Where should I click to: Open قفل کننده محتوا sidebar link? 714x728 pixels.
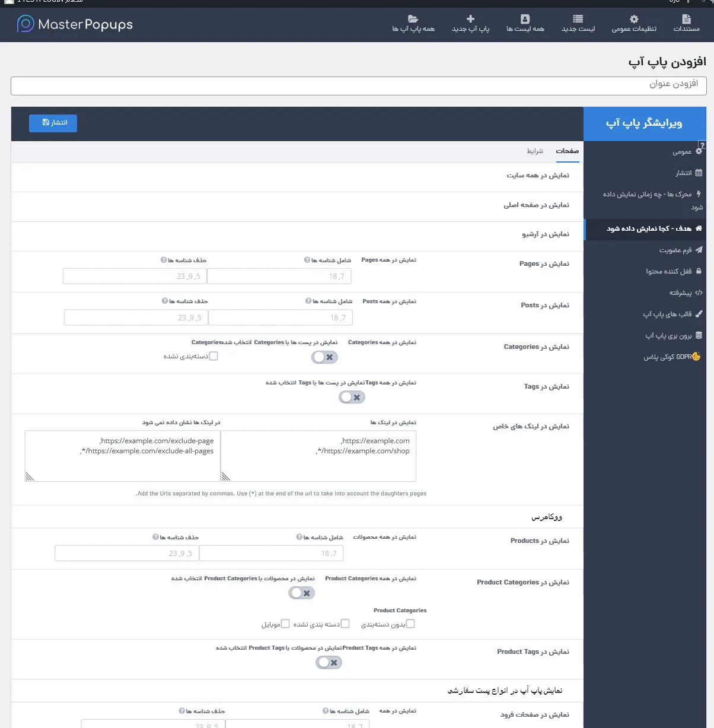coord(645,272)
